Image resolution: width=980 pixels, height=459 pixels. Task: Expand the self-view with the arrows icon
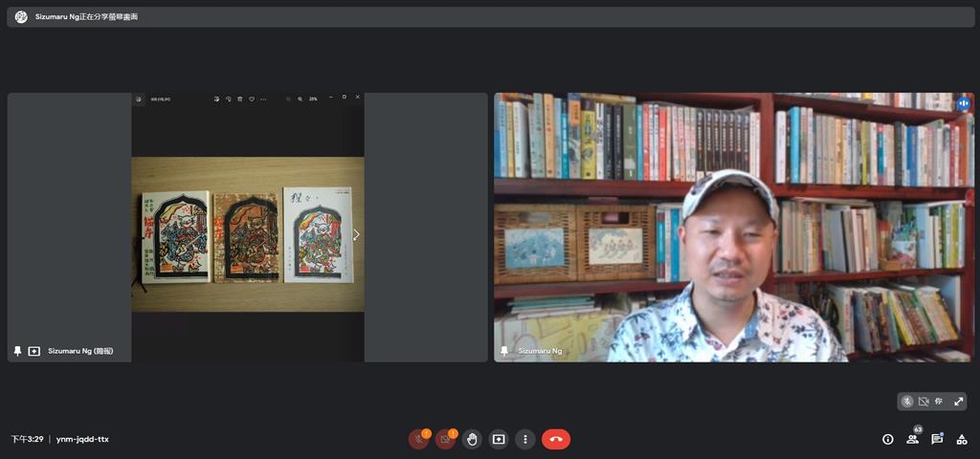pos(958,402)
